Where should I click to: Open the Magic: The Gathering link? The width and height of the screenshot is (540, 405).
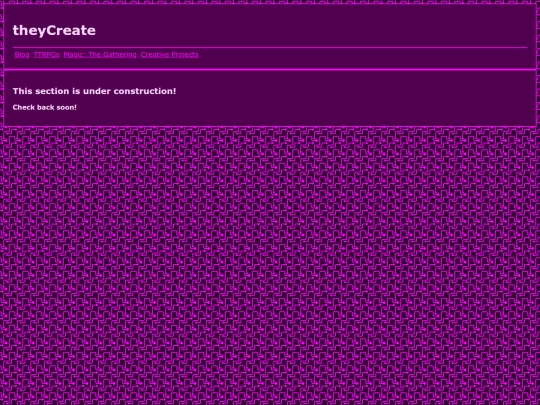[100, 55]
